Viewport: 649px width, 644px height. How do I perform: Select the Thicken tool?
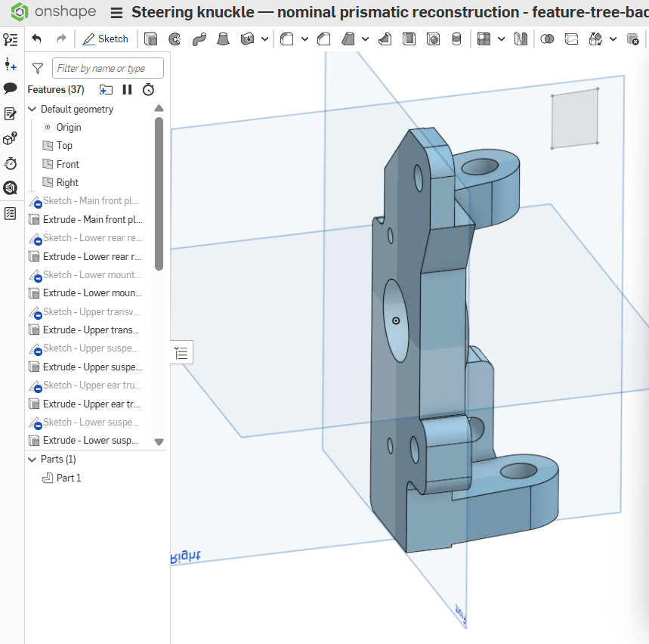tap(247, 39)
